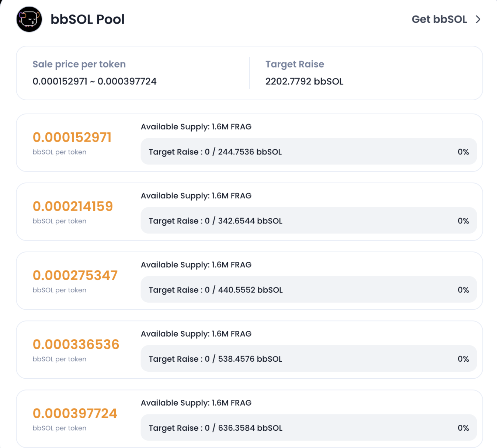Screen dimensions: 497x448
Task: Open the 0.000397724 price tier card
Action: point(248,418)
